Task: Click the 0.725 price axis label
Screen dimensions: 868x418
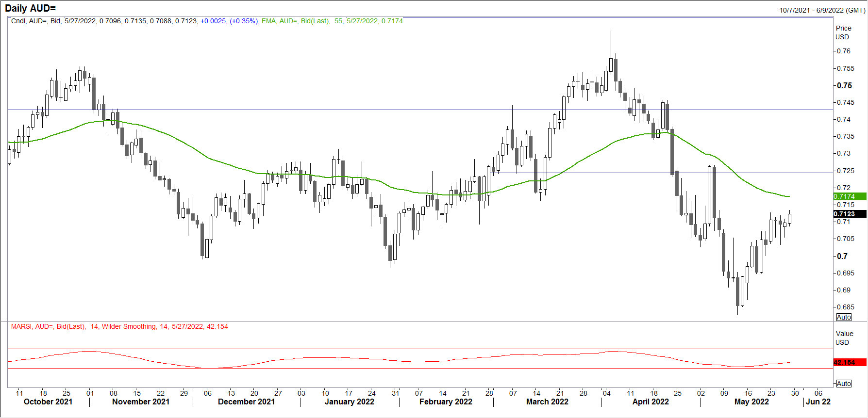Action: pyautogui.click(x=846, y=171)
